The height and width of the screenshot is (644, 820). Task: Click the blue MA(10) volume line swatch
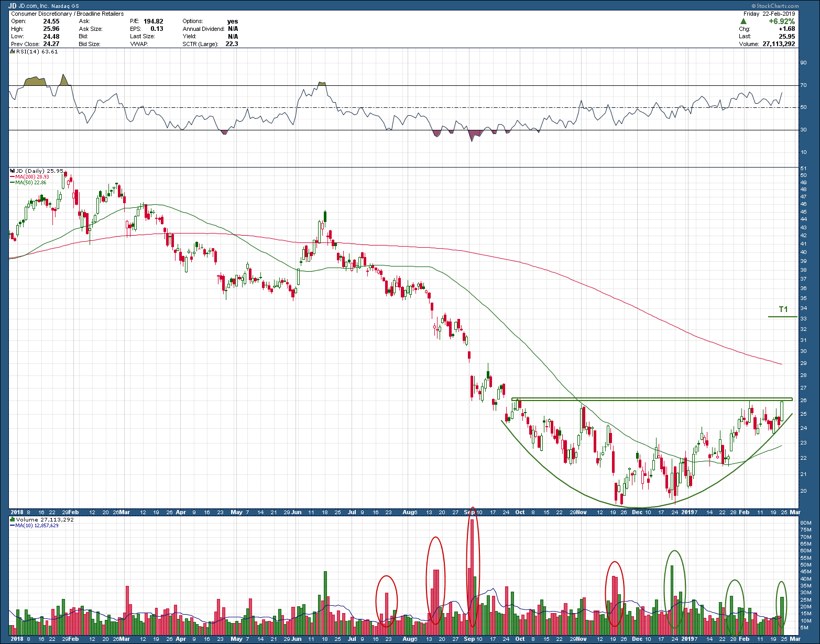[x=12, y=525]
